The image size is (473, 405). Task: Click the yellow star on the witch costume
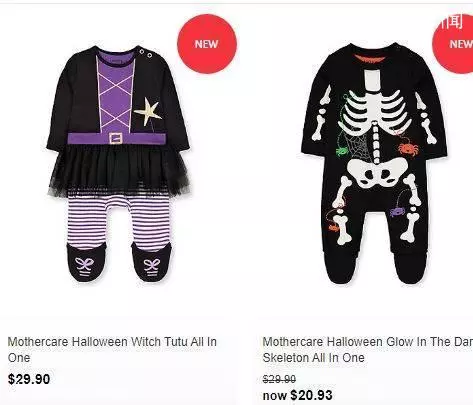coord(148,111)
